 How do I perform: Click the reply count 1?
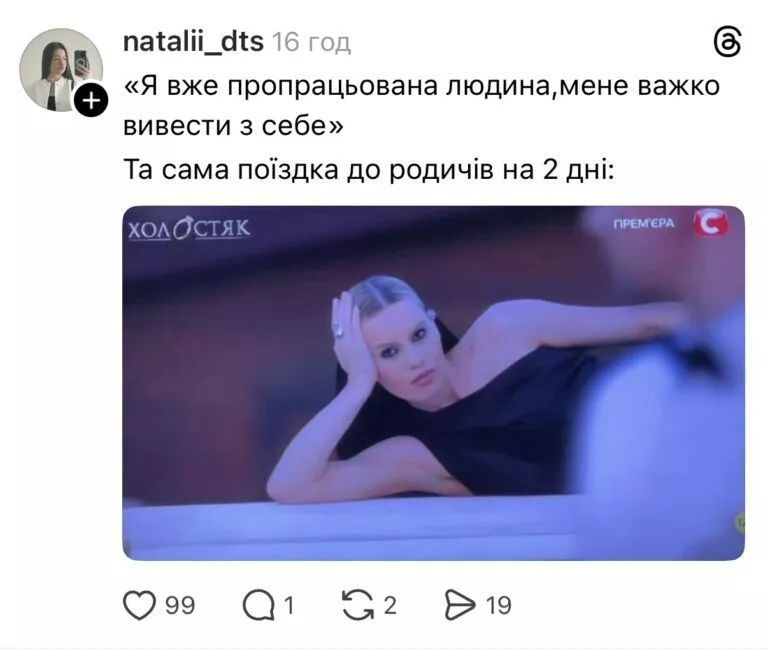(289, 605)
